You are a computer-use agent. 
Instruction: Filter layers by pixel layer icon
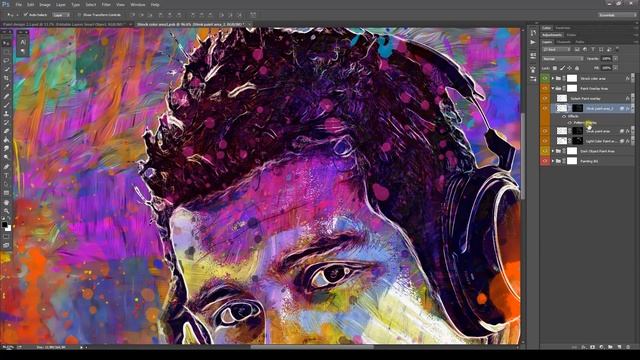tap(577, 49)
